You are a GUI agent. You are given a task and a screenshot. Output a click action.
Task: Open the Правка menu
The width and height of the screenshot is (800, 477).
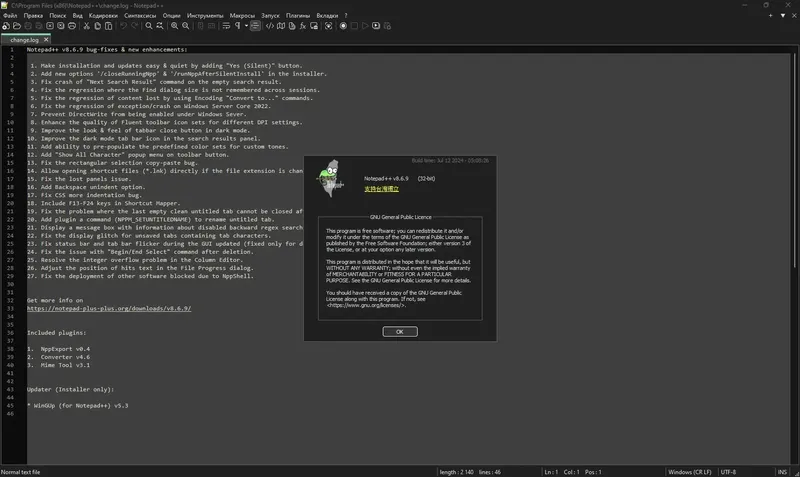pos(33,15)
